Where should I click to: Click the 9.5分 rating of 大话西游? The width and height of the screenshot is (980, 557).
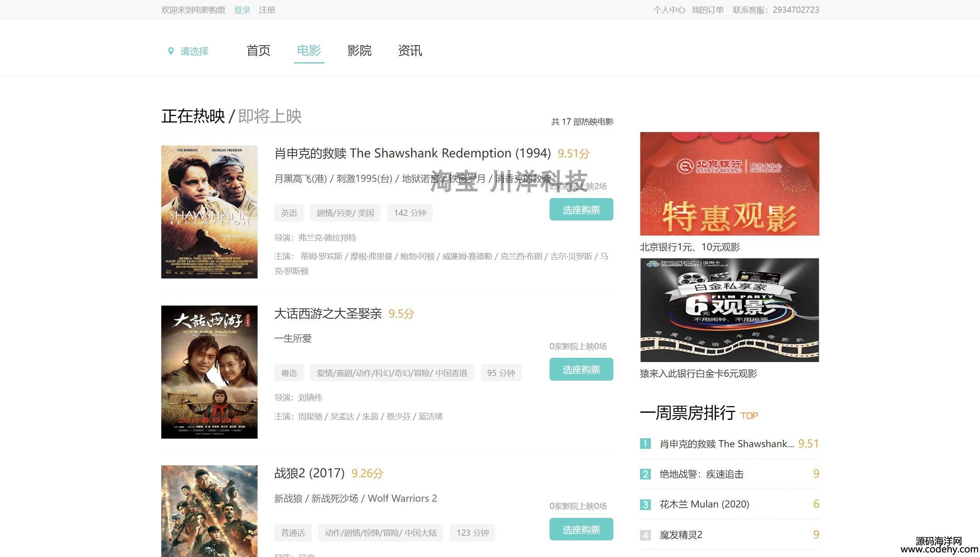[x=401, y=314]
